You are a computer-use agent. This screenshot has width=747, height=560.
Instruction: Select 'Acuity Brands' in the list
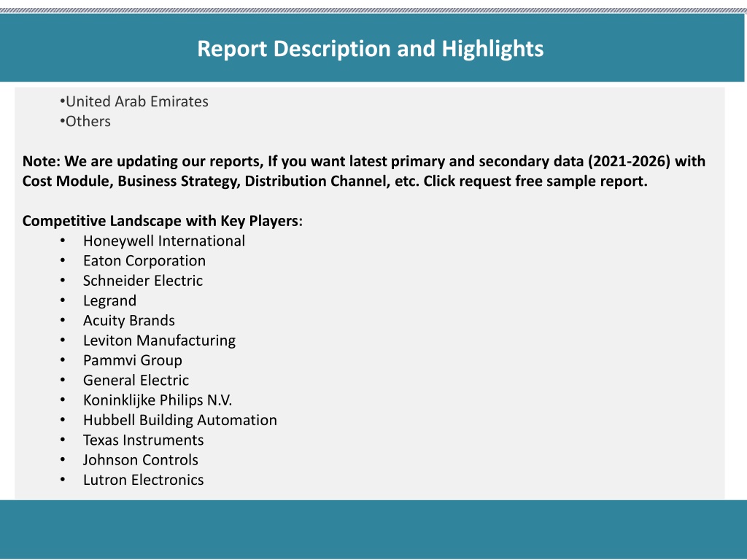[x=128, y=321]
